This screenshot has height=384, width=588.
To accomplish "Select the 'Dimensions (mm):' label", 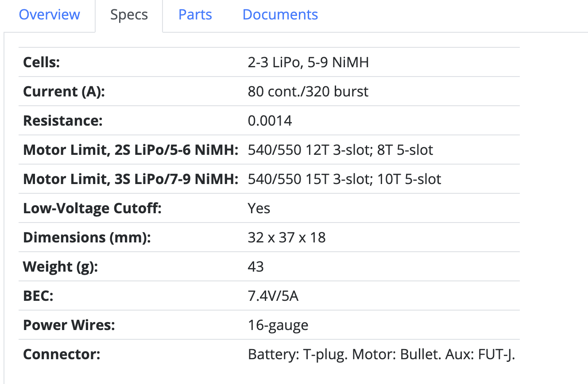I will [87, 238].
